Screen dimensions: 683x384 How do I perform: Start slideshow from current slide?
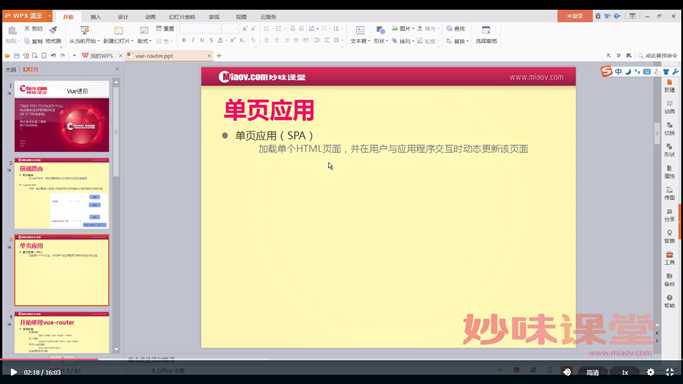85,30
